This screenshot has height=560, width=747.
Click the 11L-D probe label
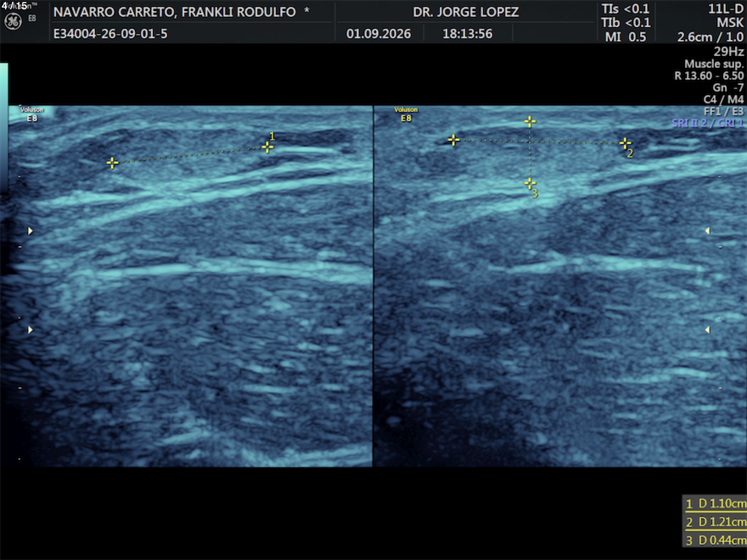[726, 9]
